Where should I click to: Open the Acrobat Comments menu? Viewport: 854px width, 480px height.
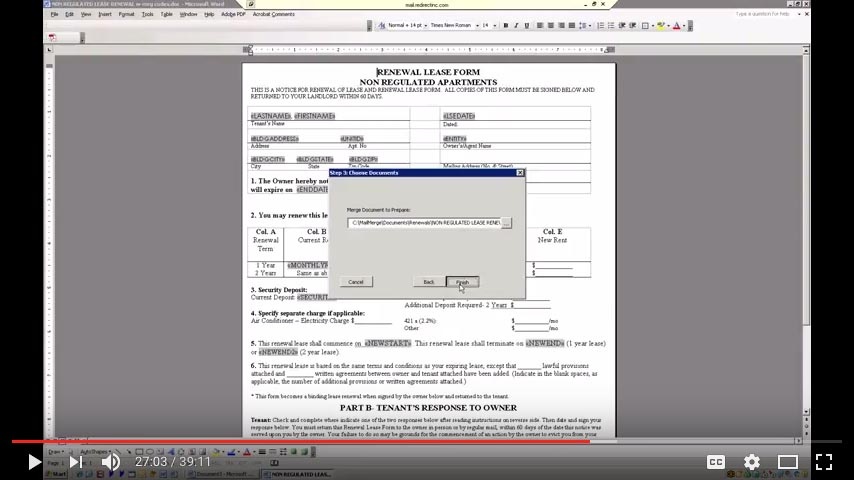(x=273, y=14)
